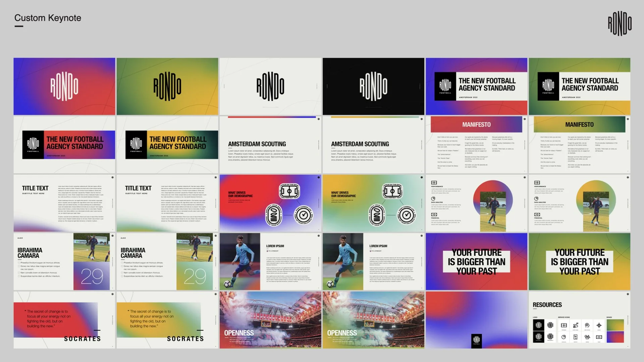Select the green-yellow gradient swatch under Grads

coord(615,325)
